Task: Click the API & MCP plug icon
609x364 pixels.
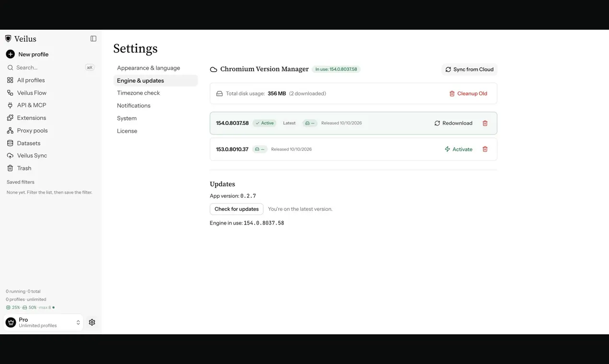Action: [x=10, y=105]
